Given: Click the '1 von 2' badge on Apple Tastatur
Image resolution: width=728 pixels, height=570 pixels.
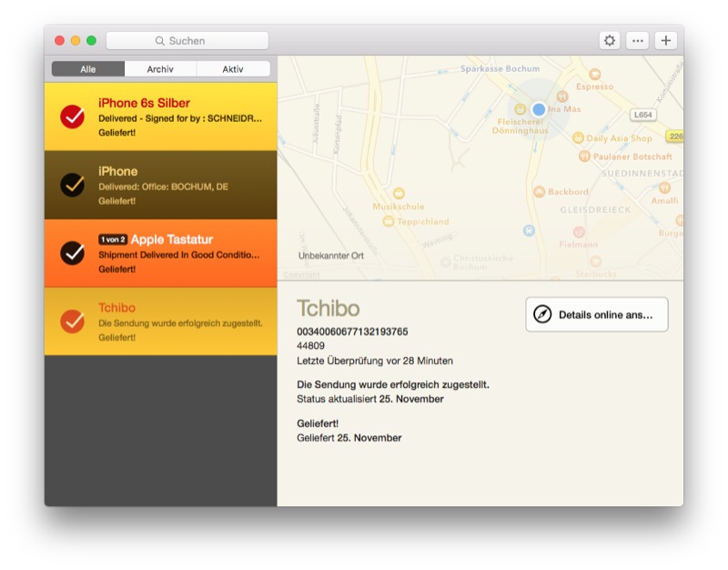Looking at the screenshot, I should tap(112, 239).
